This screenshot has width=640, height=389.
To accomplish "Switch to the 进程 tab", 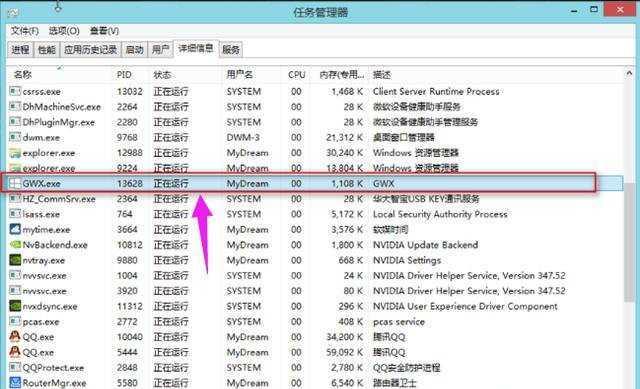I will click(20, 50).
